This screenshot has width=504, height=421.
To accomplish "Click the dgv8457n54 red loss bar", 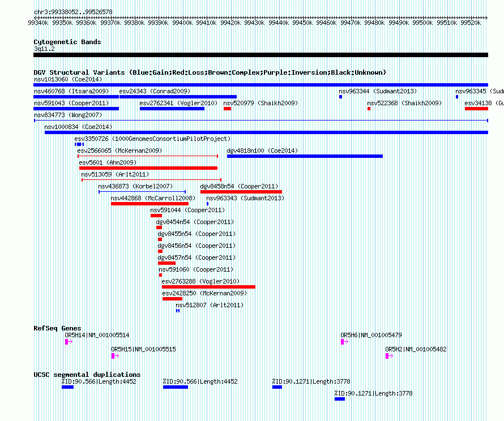I will (167, 263).
